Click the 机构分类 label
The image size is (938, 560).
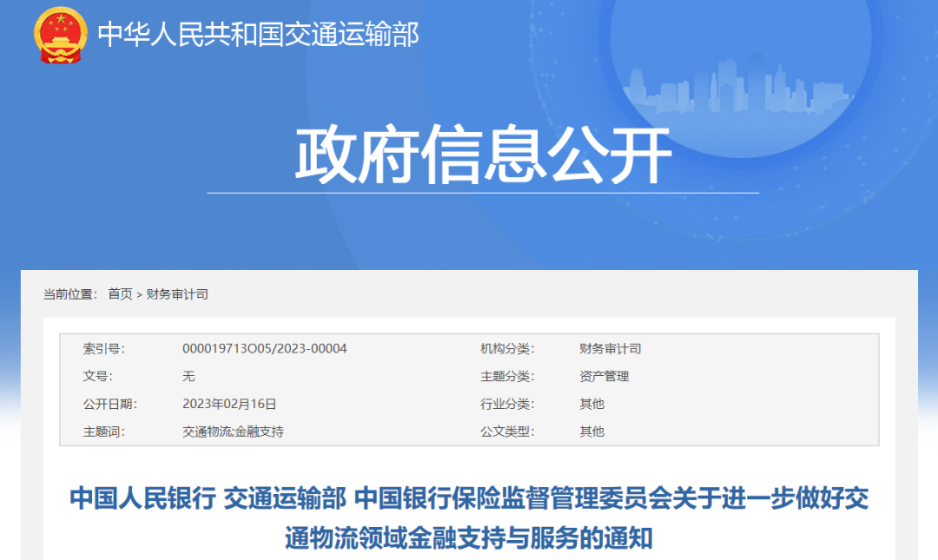507,348
